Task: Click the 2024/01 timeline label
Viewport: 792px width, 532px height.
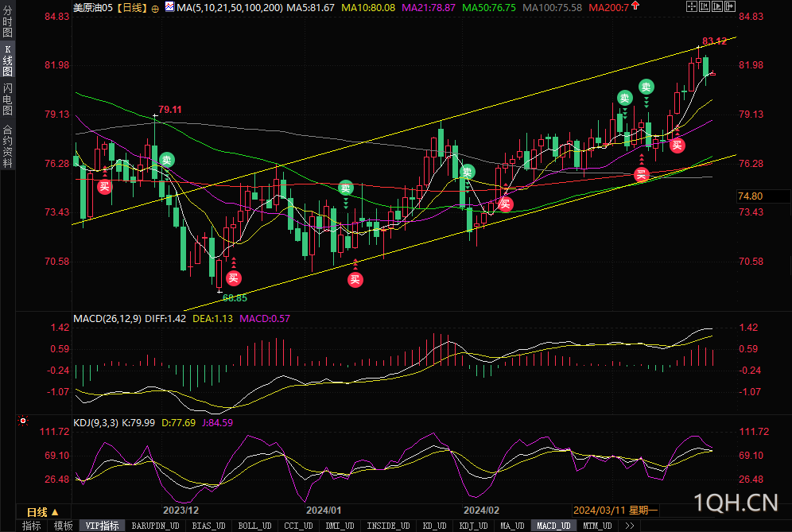Action: point(324,511)
